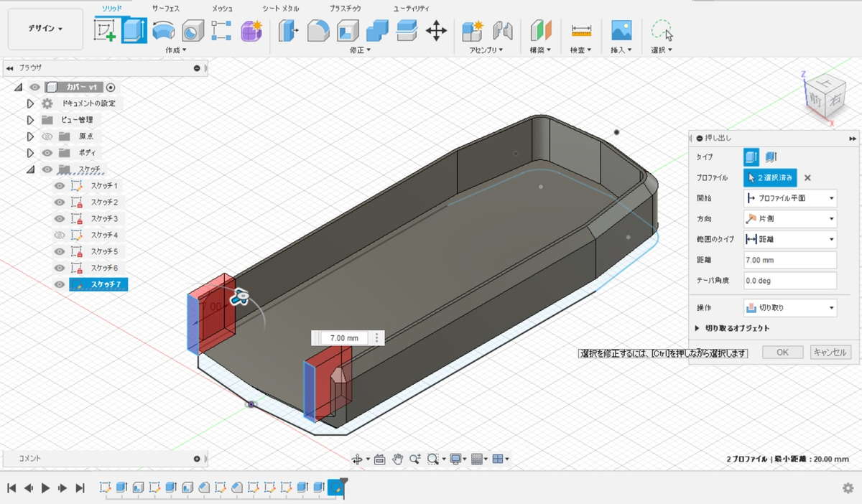
Task: Open the デザイン workspace dropdown
Action: tap(45, 29)
